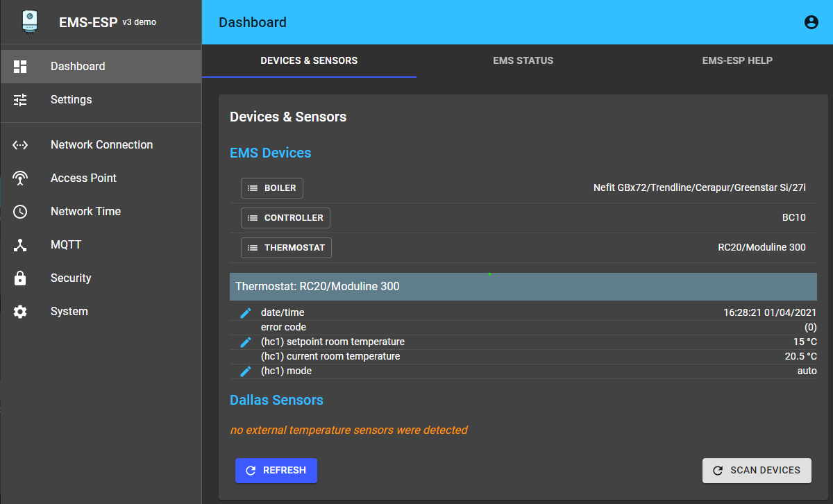Click the user account icon in header
This screenshot has height=504, width=833.
click(x=811, y=22)
